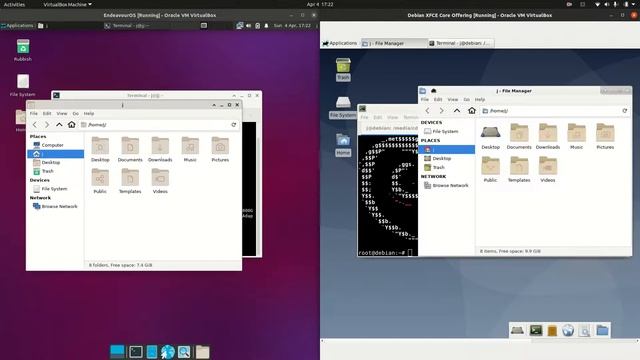Open Applications menu in Debian panel

click(x=340, y=43)
